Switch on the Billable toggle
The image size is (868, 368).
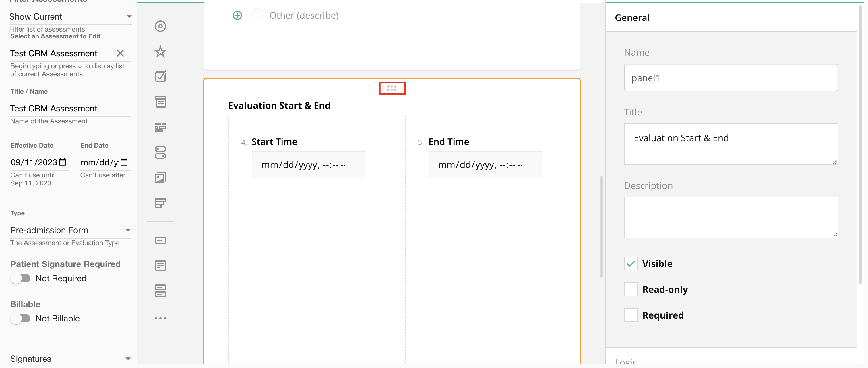click(20, 318)
